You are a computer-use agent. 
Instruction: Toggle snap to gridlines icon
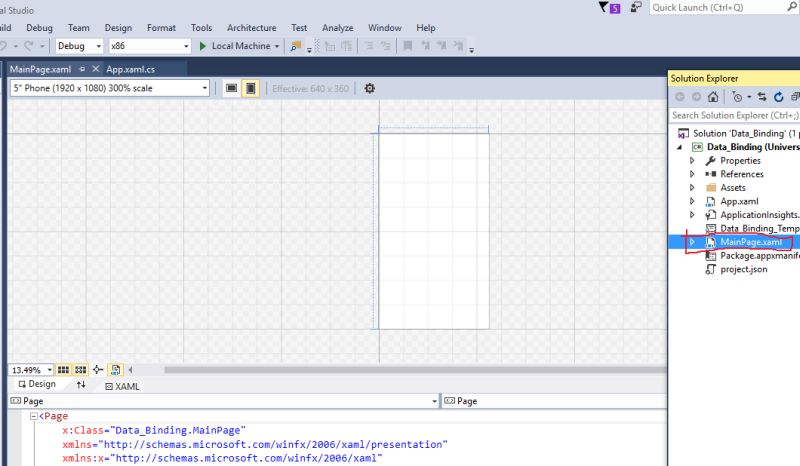pos(81,370)
